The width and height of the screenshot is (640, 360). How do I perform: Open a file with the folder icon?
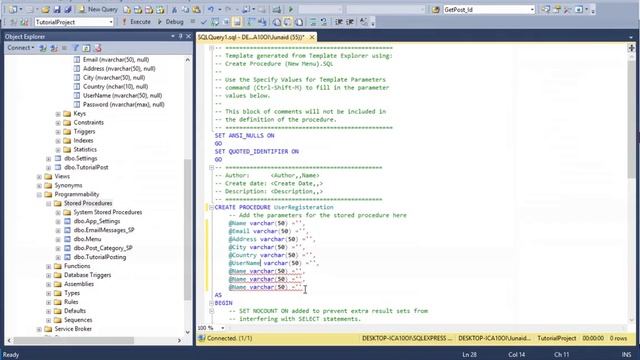45,9
